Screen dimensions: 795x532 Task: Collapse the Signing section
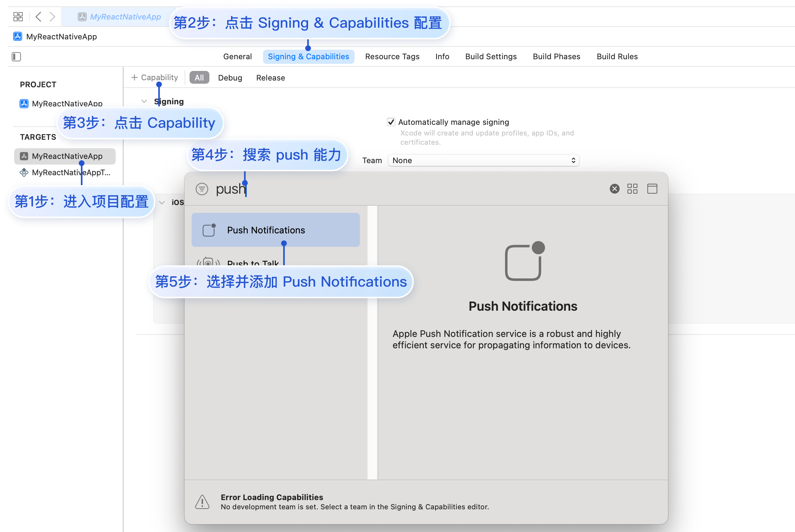tap(144, 101)
